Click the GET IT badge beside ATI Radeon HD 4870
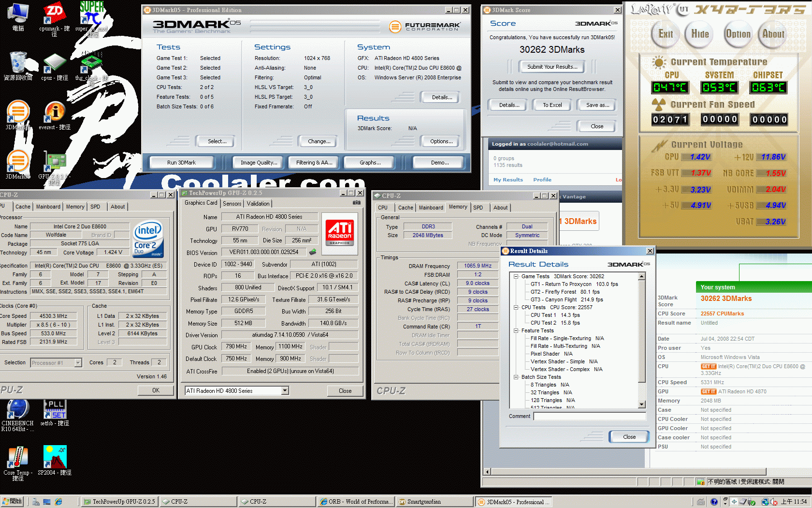This screenshot has height=508, width=812. tap(709, 391)
